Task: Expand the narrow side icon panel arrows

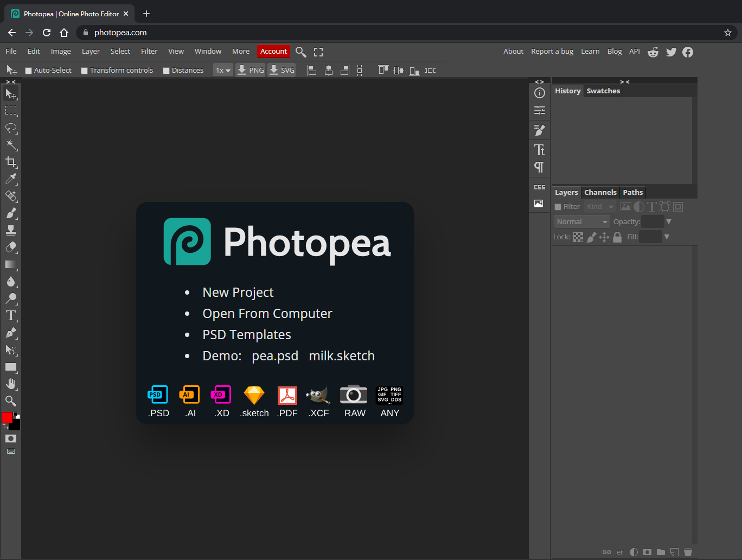Action: click(539, 81)
